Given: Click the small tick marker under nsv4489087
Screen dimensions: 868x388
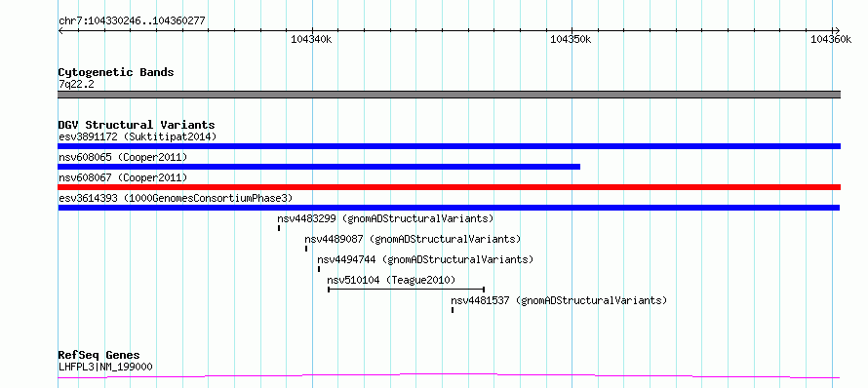Looking at the screenshot, I should [x=306, y=249].
